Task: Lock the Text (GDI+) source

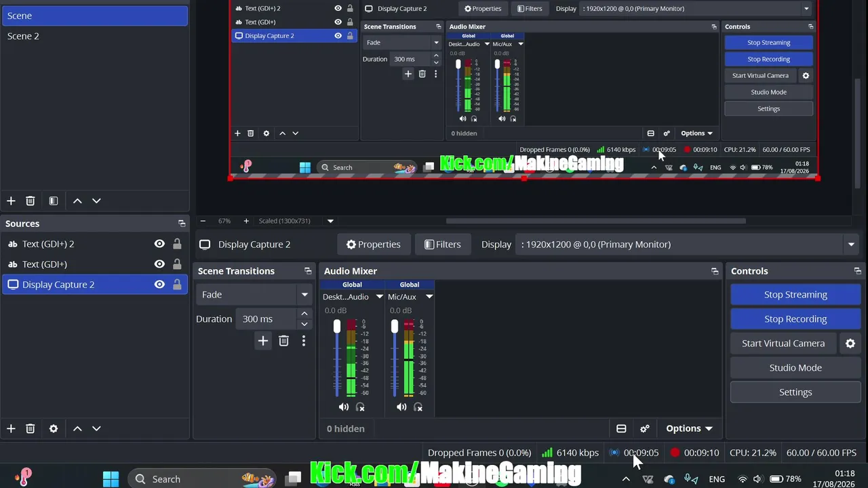Action: [177, 264]
